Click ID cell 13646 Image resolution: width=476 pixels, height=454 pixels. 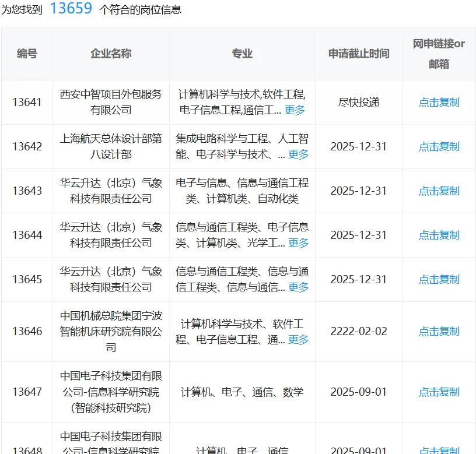click(x=27, y=331)
